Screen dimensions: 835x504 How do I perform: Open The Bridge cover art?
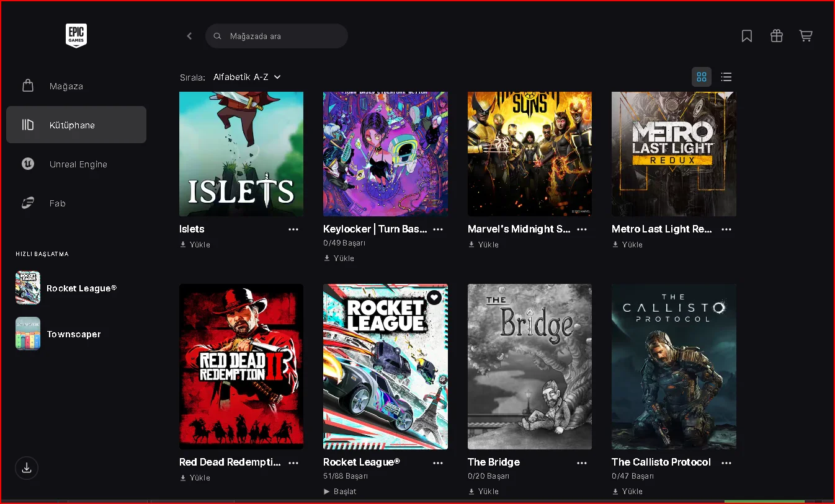pos(530,366)
